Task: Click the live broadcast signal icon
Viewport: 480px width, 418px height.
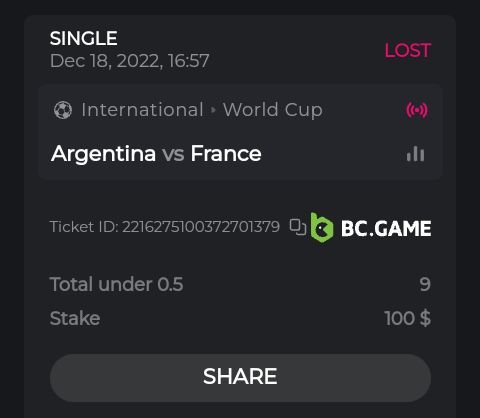Action: click(x=417, y=110)
